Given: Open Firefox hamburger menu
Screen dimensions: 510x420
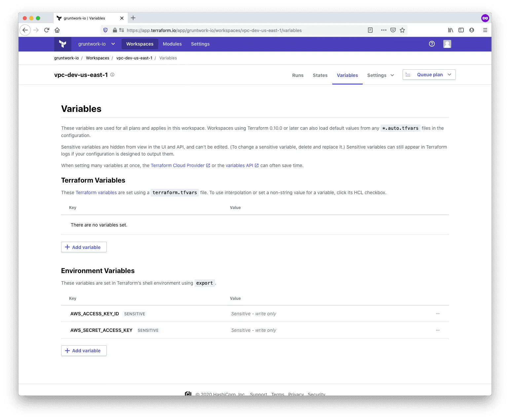Looking at the screenshot, I should pyautogui.click(x=485, y=30).
